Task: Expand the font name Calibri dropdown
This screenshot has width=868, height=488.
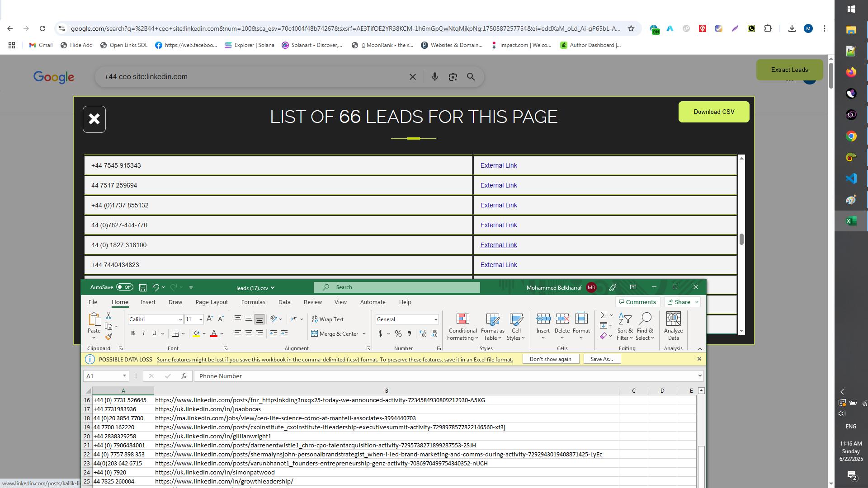Action: pos(180,319)
